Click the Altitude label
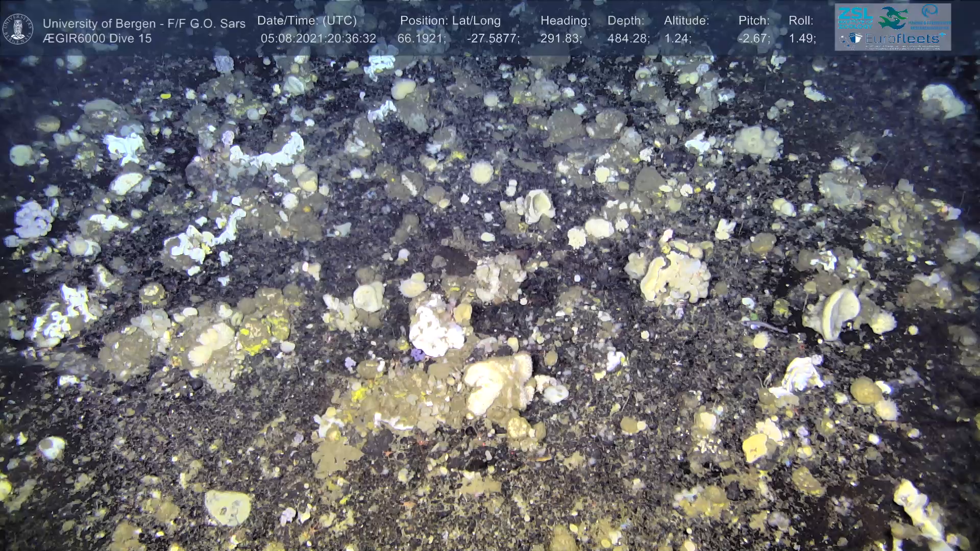Screen dimensions: 980x551 pos(687,21)
